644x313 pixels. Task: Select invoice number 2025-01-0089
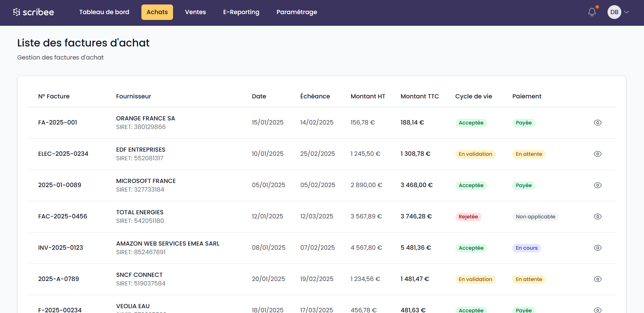60,185
